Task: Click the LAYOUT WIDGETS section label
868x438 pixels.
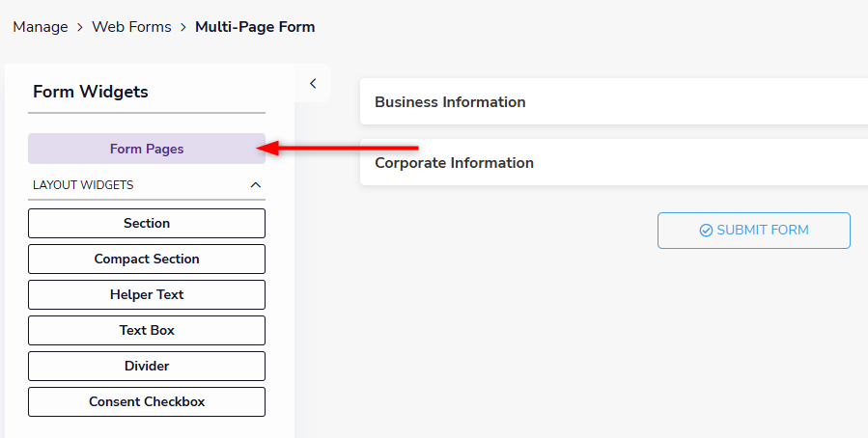Action: click(83, 184)
